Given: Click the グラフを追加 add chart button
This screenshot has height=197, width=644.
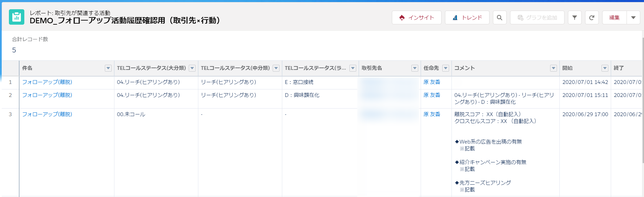Looking at the screenshot, I should [x=537, y=17].
